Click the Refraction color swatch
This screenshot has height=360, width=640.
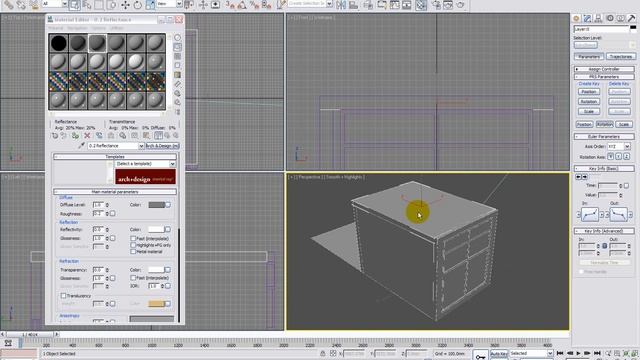tap(156, 270)
